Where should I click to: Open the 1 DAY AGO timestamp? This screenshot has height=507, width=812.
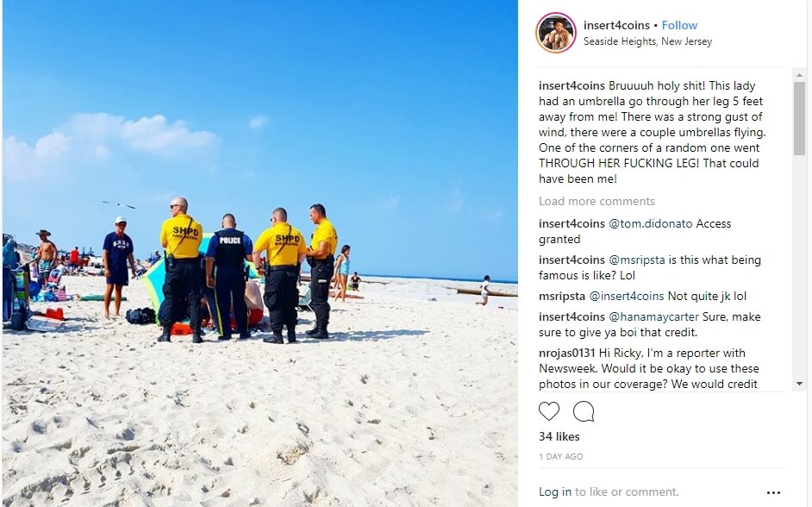[x=561, y=457]
